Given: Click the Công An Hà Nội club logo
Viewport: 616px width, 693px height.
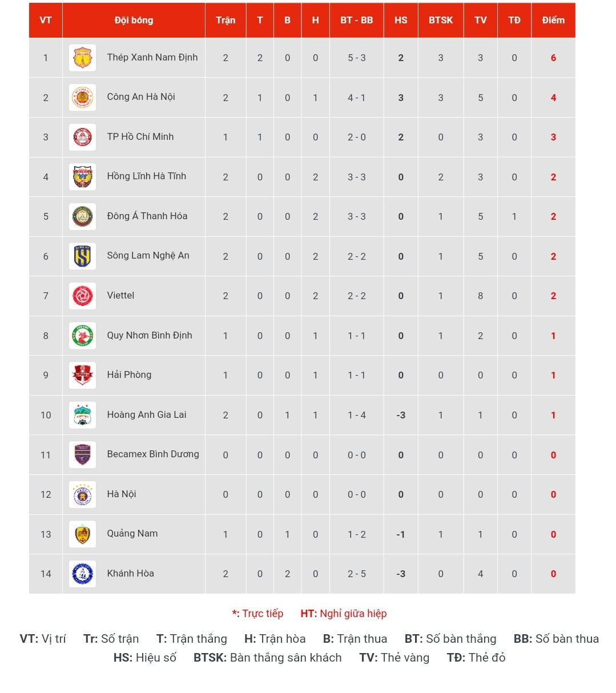Looking at the screenshot, I should pos(82,98).
